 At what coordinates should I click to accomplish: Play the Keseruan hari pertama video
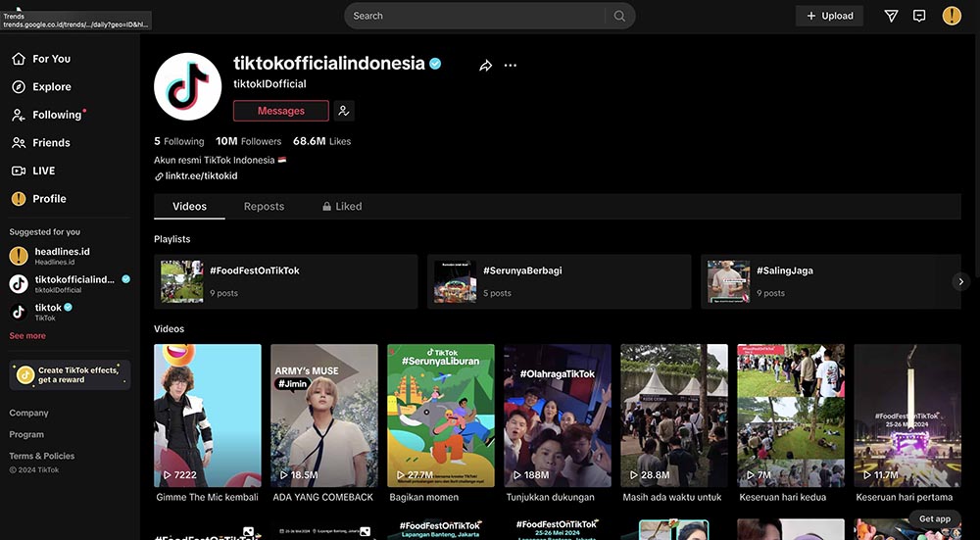[907, 416]
